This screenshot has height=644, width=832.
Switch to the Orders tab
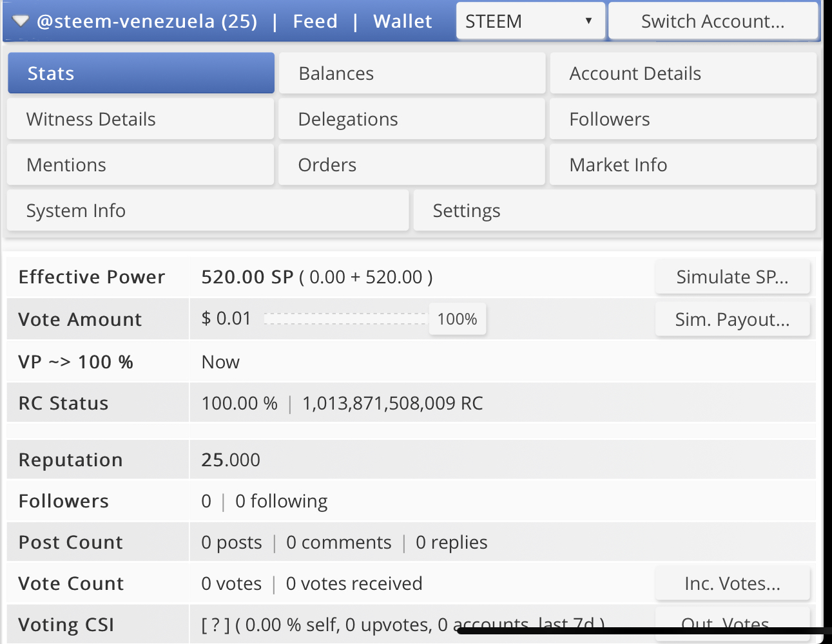point(412,165)
